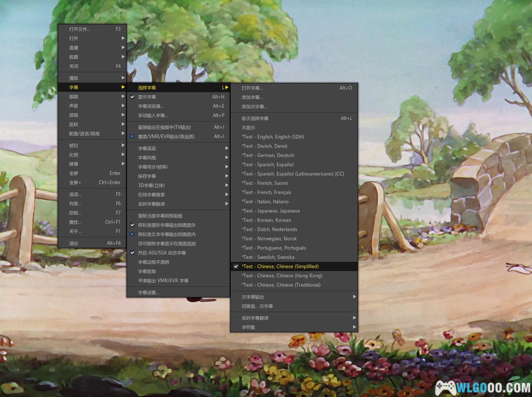
Task: Click 复制当前字幕到剪贴板 menu item
Action: [x=160, y=216]
